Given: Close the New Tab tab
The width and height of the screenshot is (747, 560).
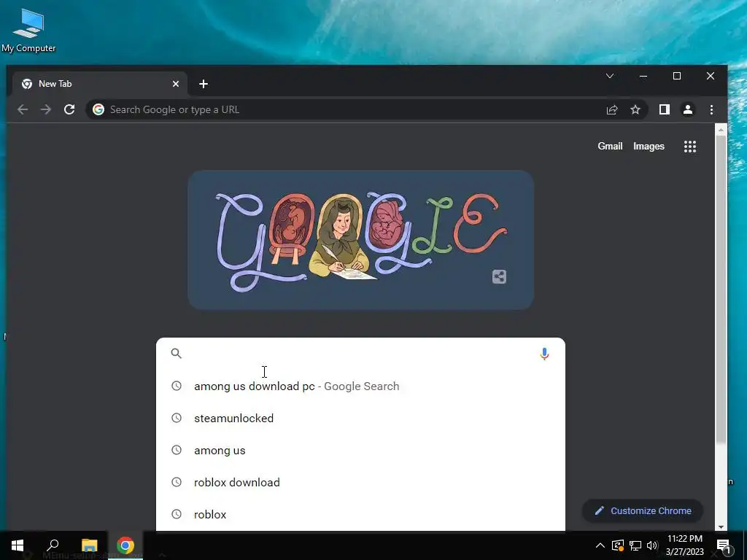Looking at the screenshot, I should click(176, 84).
